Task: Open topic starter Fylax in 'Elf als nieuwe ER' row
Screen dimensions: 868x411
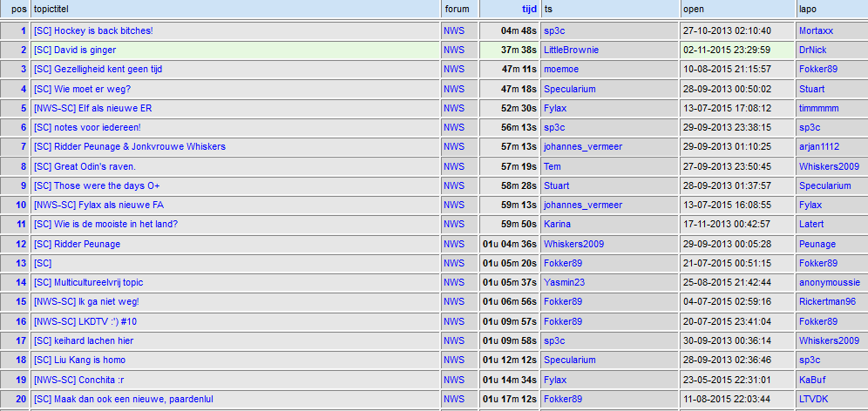Action: pos(555,109)
